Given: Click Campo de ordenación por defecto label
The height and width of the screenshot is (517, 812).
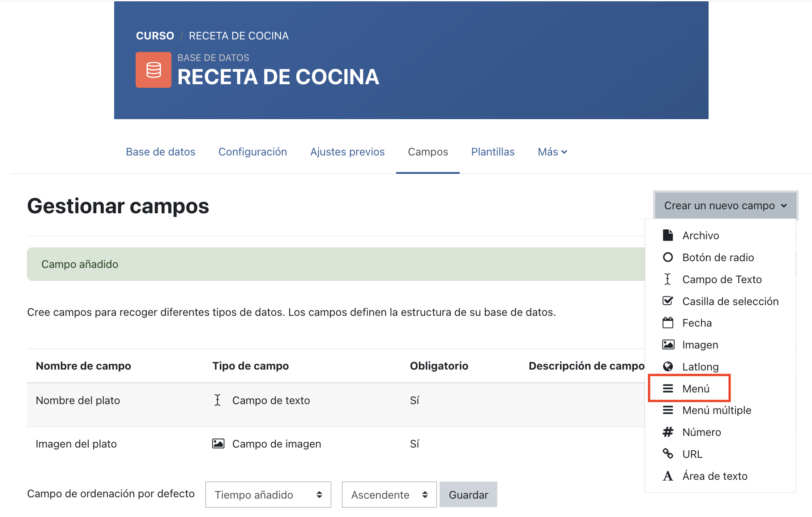Looking at the screenshot, I should point(111,494).
